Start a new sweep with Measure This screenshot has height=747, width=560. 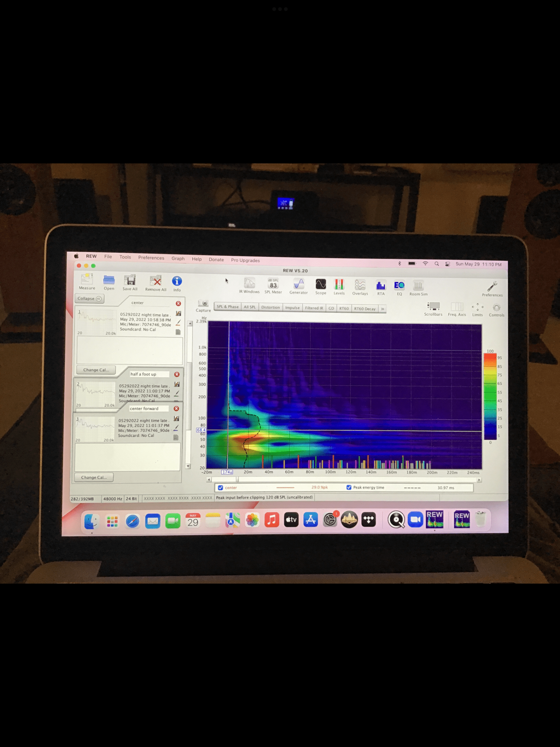tap(87, 282)
